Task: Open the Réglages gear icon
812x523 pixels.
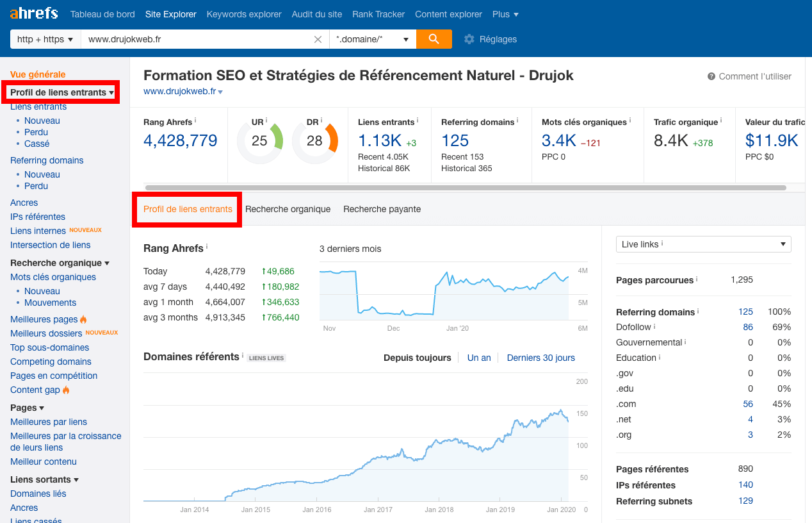Action: (x=469, y=39)
